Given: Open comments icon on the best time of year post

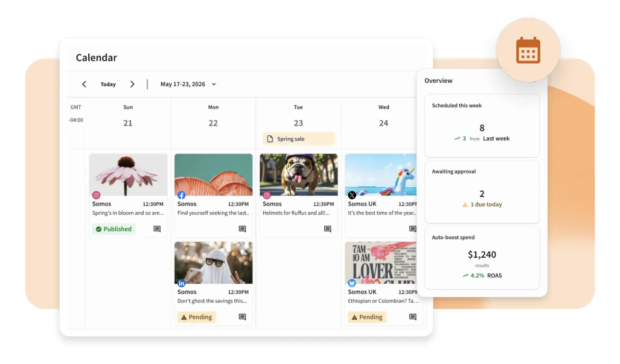Looking at the screenshot, I should (x=412, y=229).
